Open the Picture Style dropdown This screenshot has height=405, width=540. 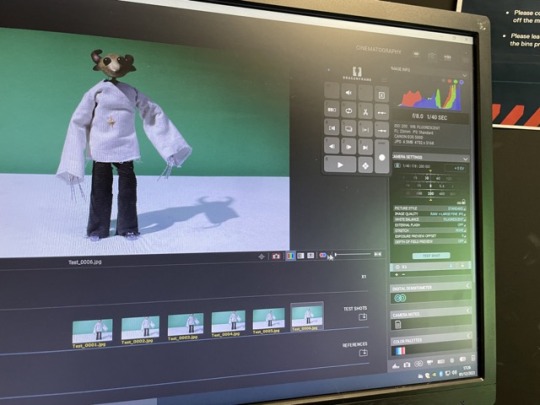point(430,209)
